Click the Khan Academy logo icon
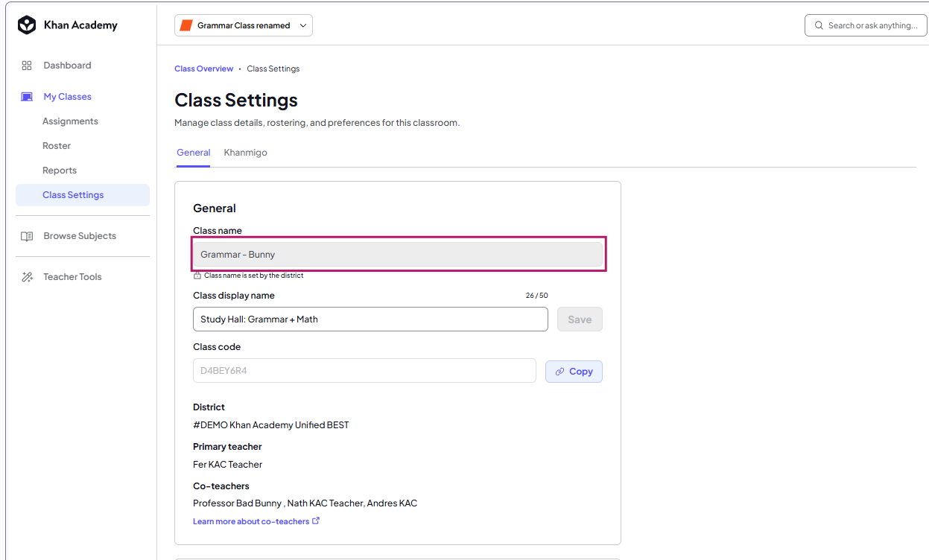The height and width of the screenshot is (560, 929). pos(27,25)
